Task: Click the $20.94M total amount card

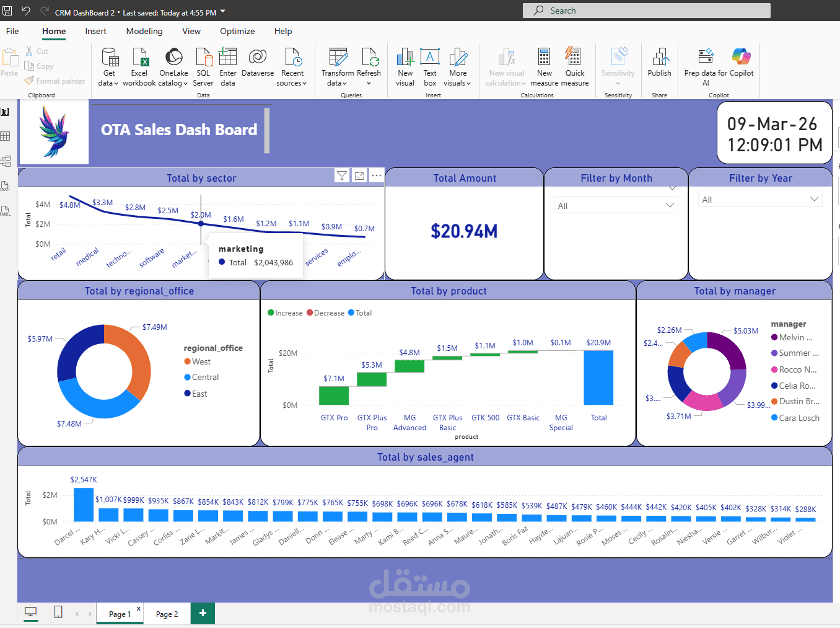Action: 464,231
